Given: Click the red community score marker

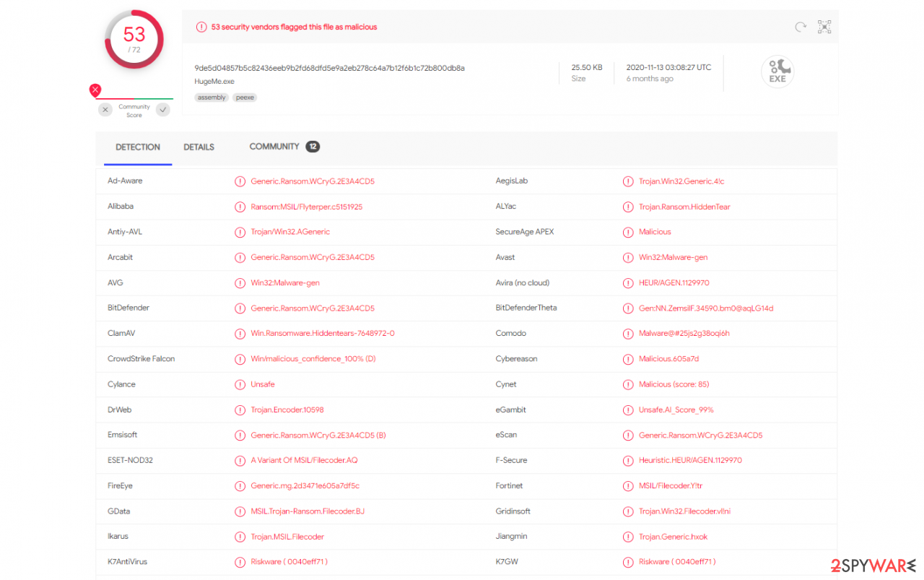Looking at the screenshot, I should [95, 90].
